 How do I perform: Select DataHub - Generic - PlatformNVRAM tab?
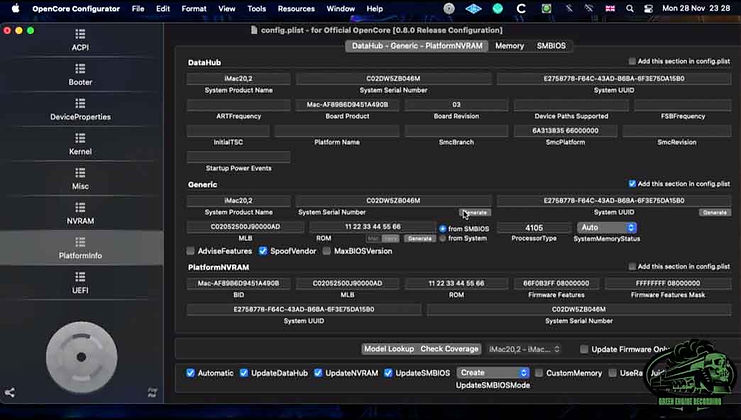(x=417, y=46)
